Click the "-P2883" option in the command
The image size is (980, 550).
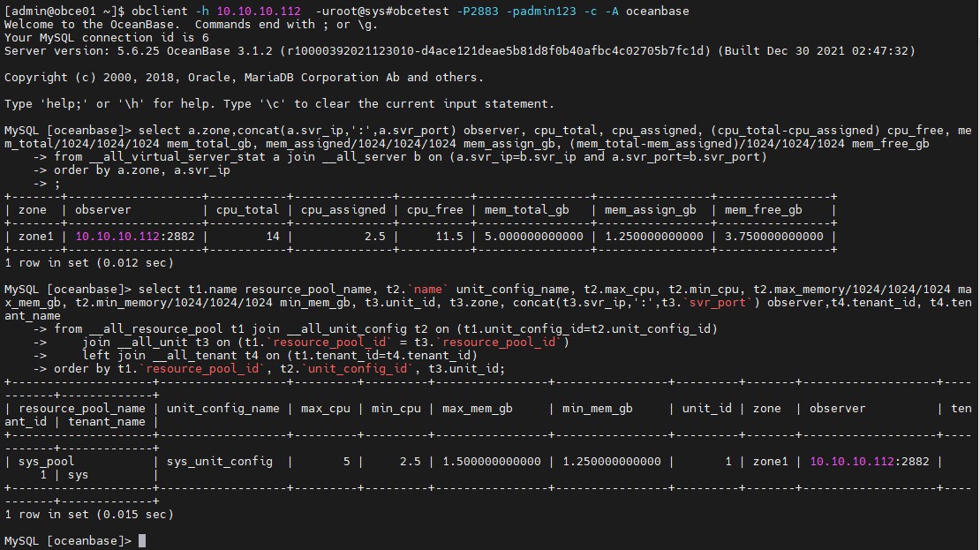(478, 11)
